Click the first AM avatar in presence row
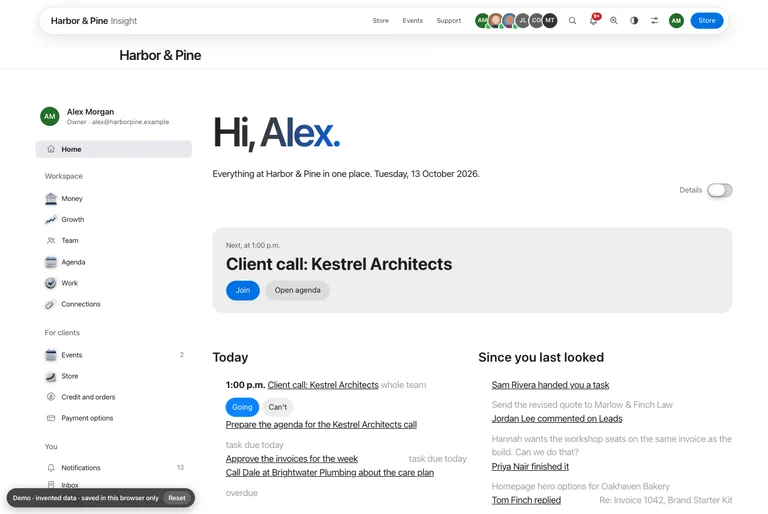The image size is (768, 514). point(482,21)
